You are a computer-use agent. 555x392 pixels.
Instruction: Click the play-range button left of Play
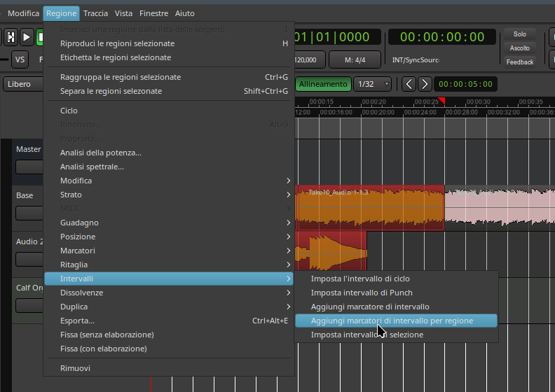(11, 37)
